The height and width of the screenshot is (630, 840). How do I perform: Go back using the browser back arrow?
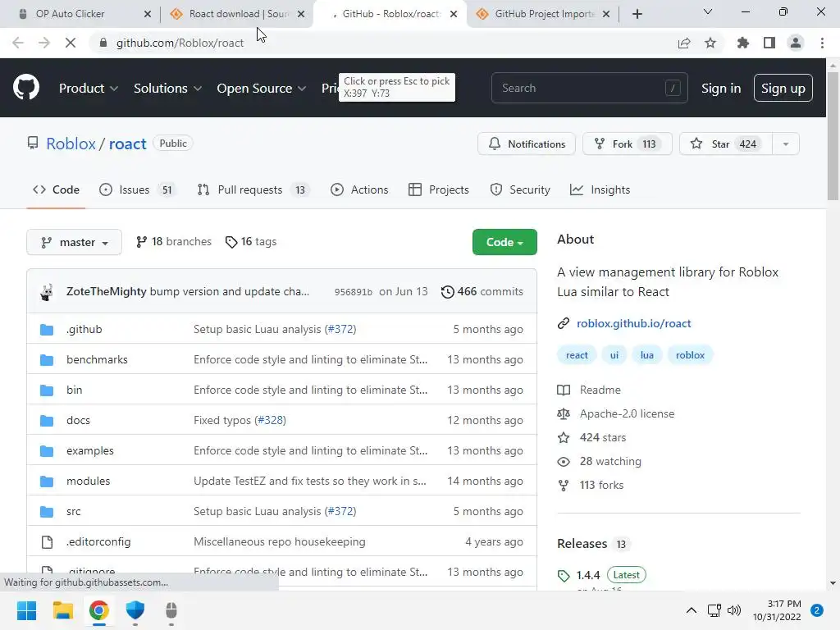[18, 43]
